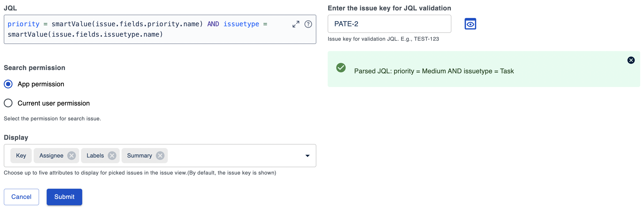The width and height of the screenshot is (644, 210).
Task: Click the green success checkmark icon
Action: pyautogui.click(x=341, y=68)
